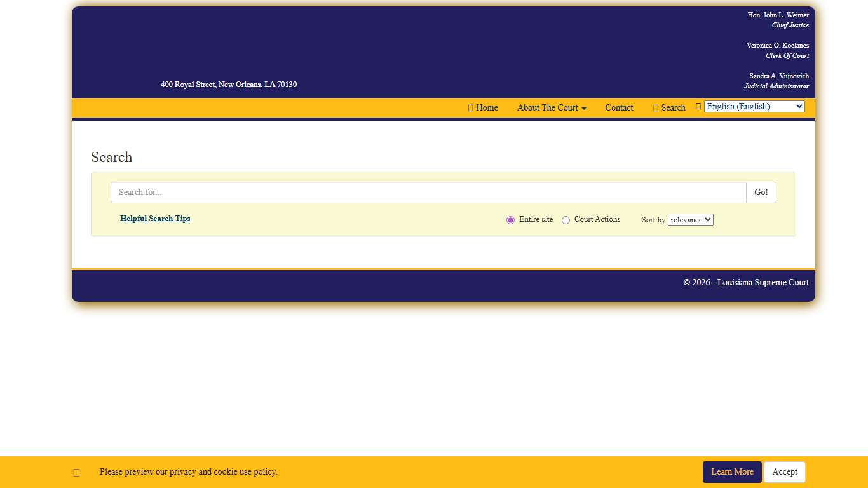Click the magnifier icon beside Search

656,107
